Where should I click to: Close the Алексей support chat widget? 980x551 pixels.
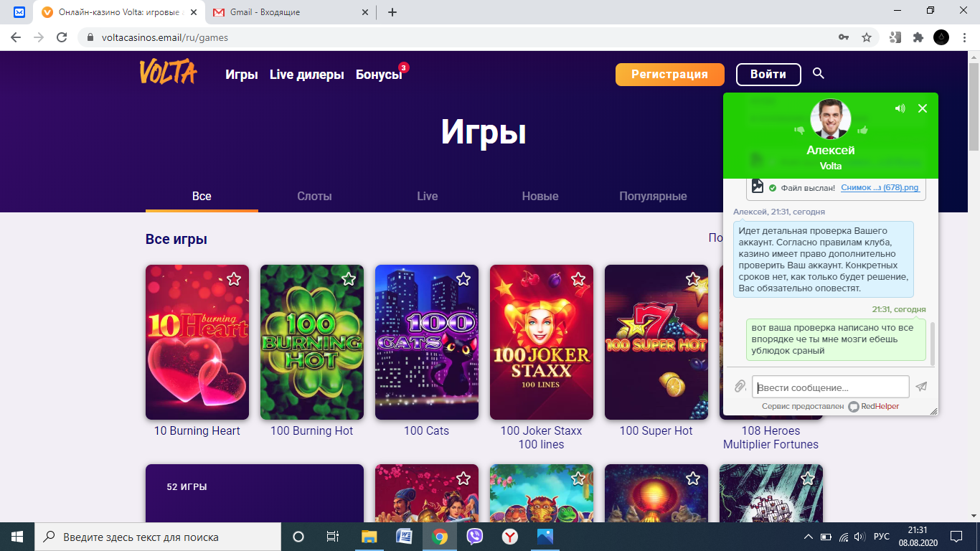coord(923,108)
